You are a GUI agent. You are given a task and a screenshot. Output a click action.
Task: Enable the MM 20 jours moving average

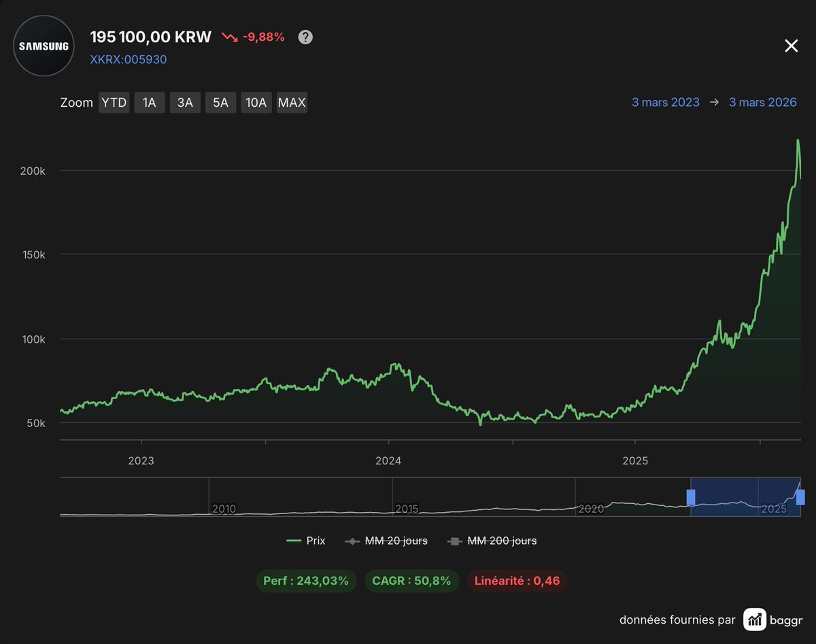click(x=386, y=540)
